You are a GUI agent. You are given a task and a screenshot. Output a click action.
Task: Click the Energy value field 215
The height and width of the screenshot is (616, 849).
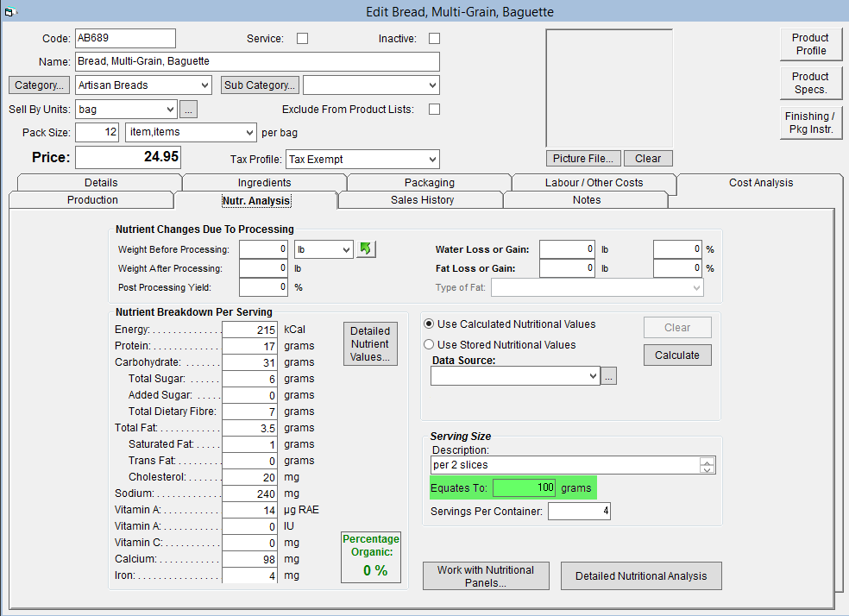(x=249, y=330)
